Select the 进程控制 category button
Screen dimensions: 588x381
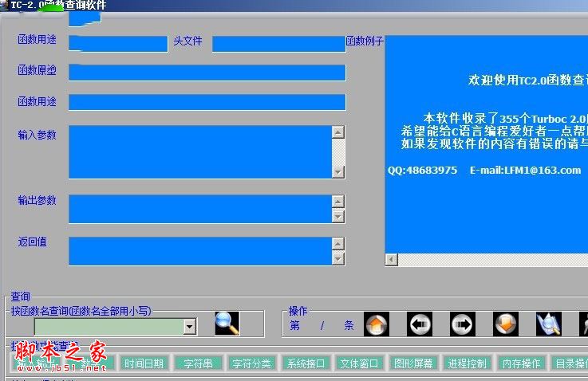468,363
